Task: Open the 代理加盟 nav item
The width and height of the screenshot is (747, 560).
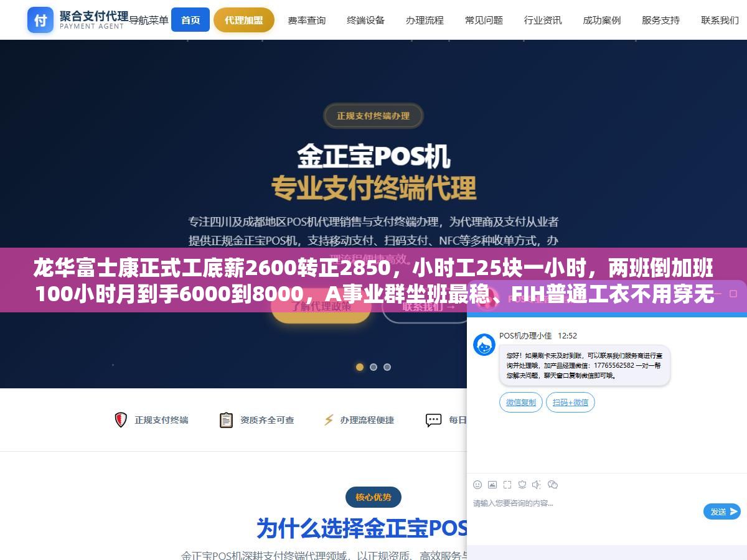Action: coord(244,20)
